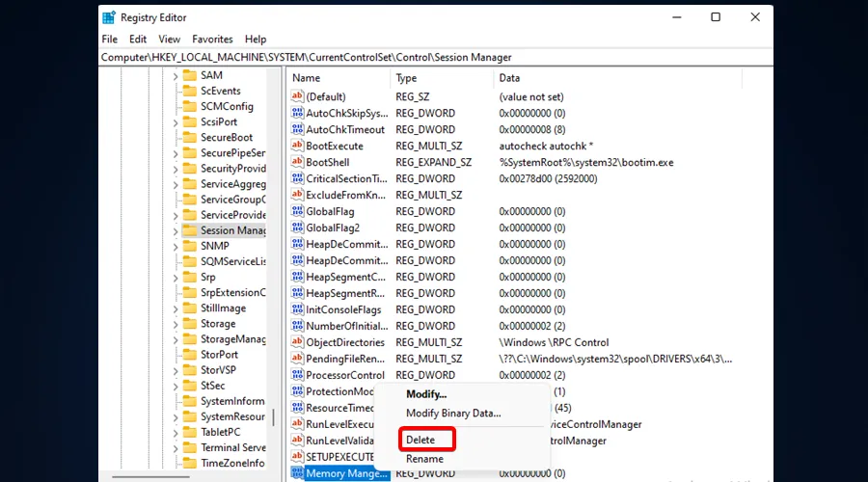Open the Edit menu
868x482 pixels.
(138, 40)
